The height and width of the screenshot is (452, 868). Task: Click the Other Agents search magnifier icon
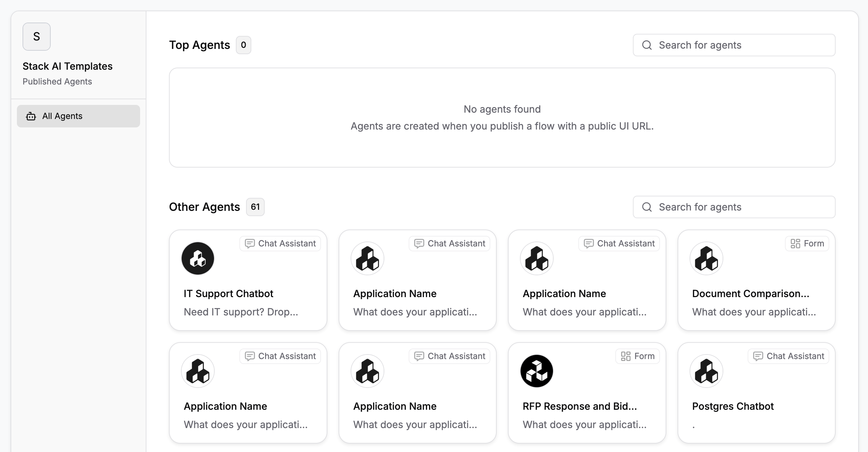click(647, 207)
